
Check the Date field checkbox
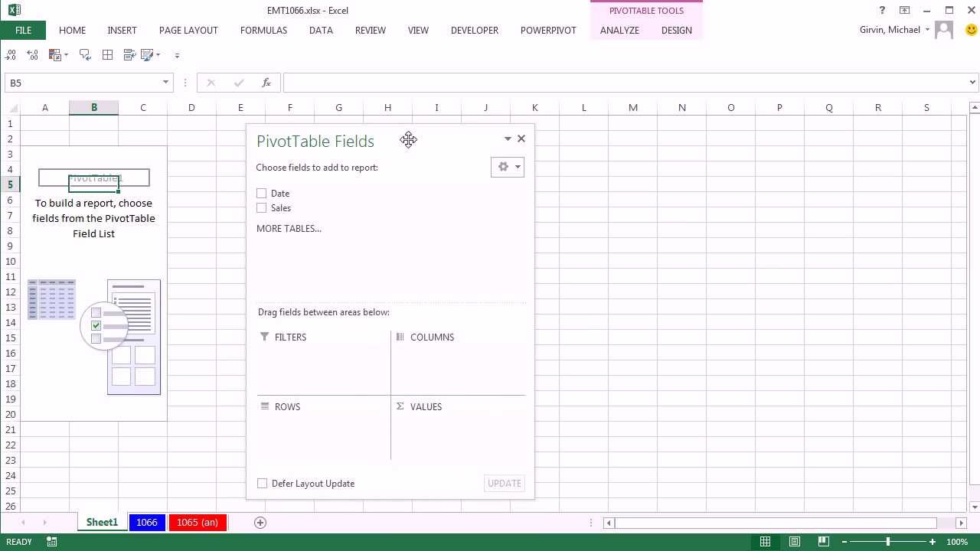(x=262, y=194)
